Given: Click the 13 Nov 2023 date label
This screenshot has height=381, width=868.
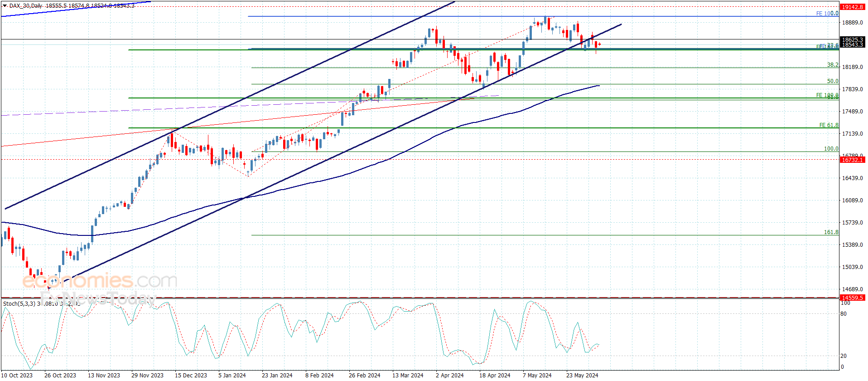Looking at the screenshot, I should [104, 375].
